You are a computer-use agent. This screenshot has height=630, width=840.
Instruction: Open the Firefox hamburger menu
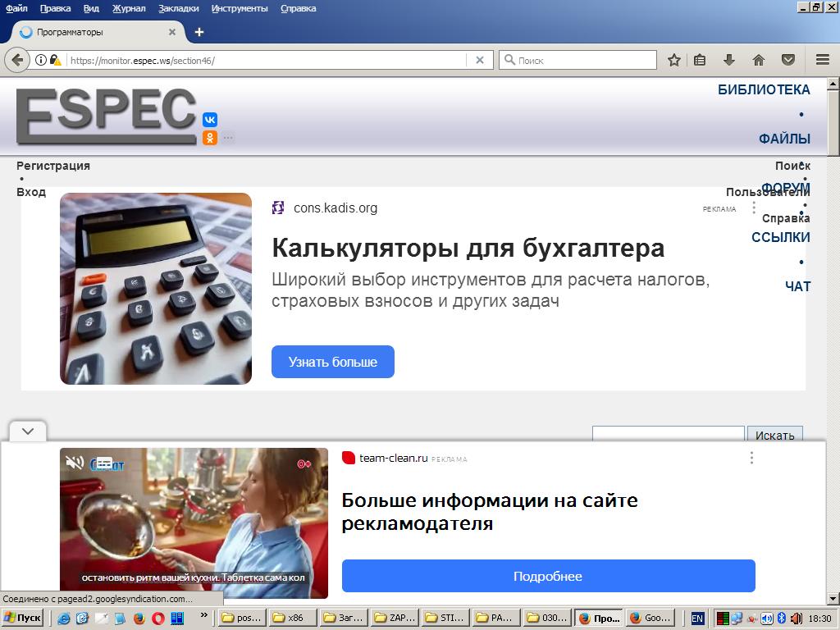[x=822, y=60]
